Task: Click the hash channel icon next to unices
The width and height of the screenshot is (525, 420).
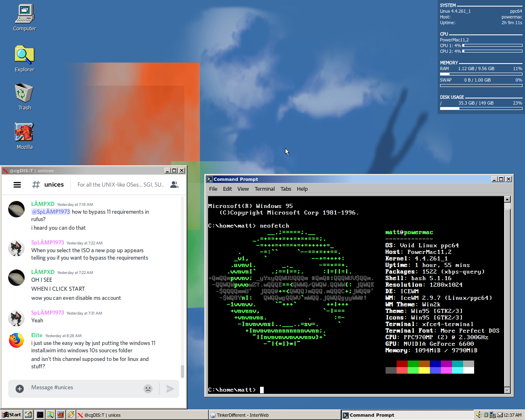Action: [36, 185]
